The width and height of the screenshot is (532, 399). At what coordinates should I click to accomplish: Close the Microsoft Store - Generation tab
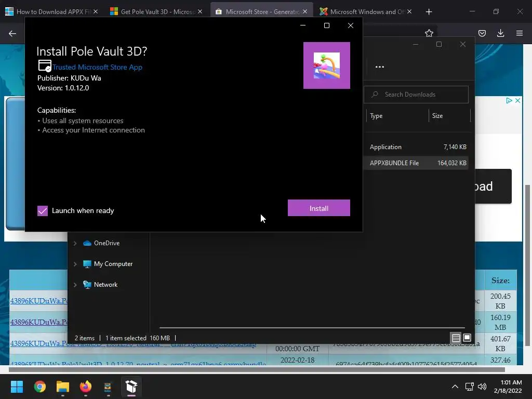(x=304, y=11)
